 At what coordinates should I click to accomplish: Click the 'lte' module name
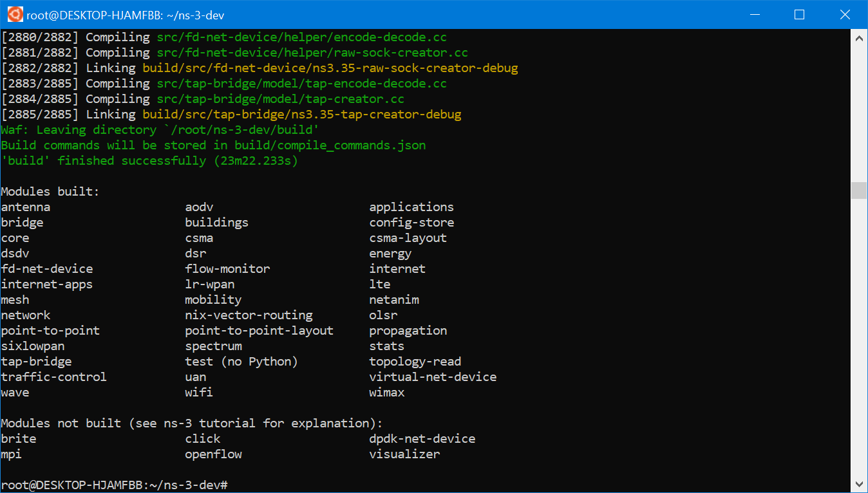[380, 284]
